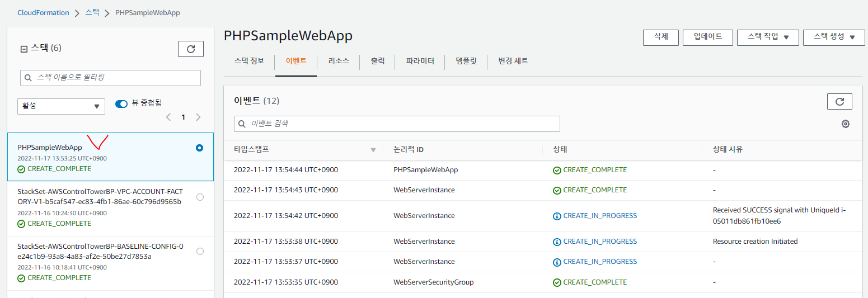Switch to the 출력 tab

click(x=378, y=61)
